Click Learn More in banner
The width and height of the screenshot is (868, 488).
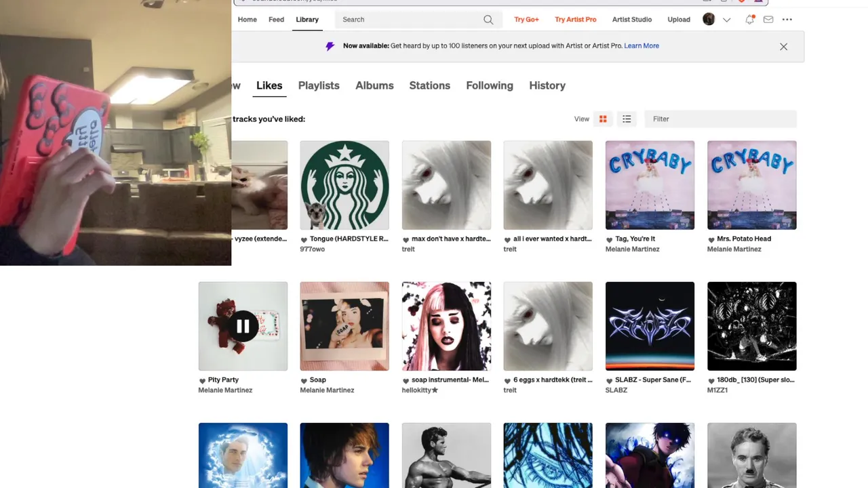(642, 46)
